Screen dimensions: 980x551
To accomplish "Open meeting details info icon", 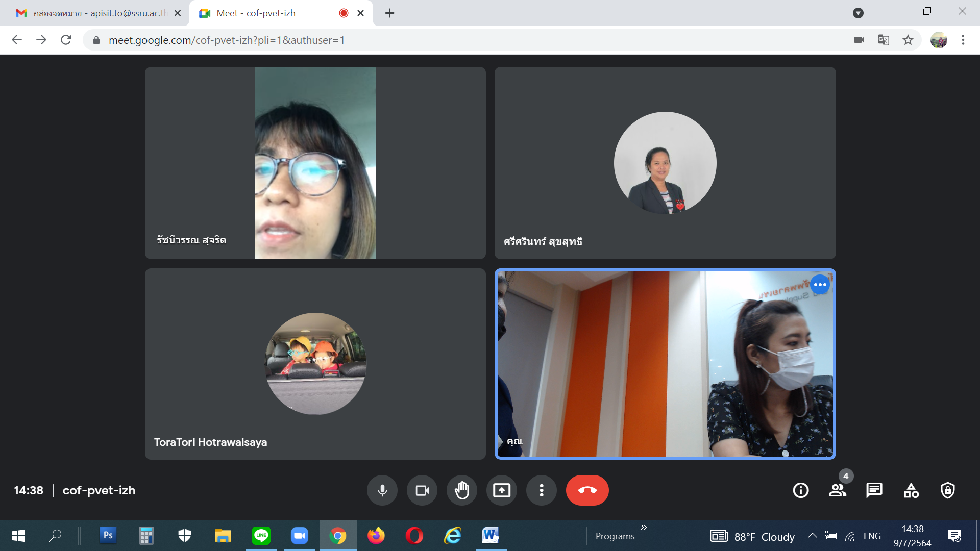I will coord(801,490).
